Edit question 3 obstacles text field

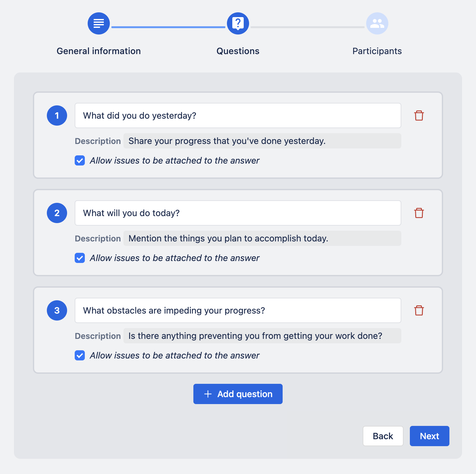pos(238,310)
